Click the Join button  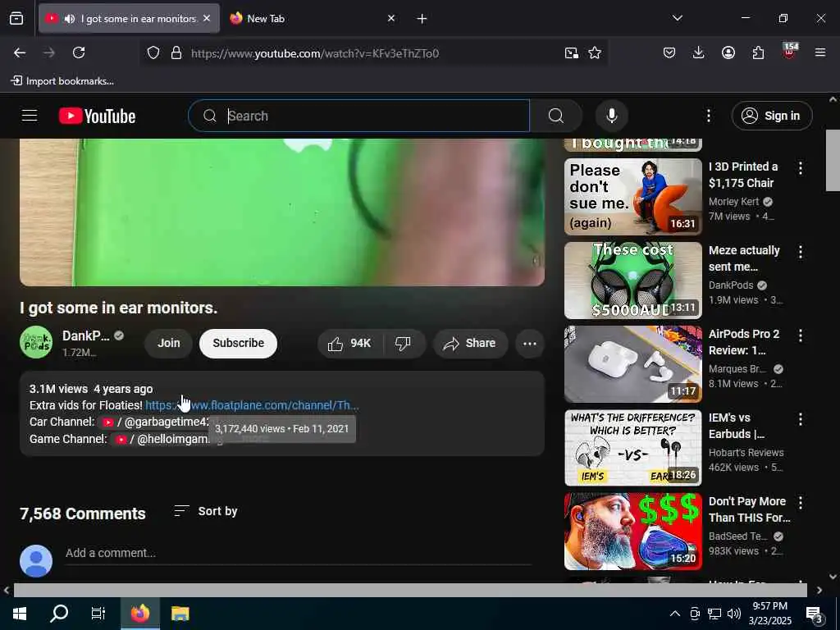169,344
